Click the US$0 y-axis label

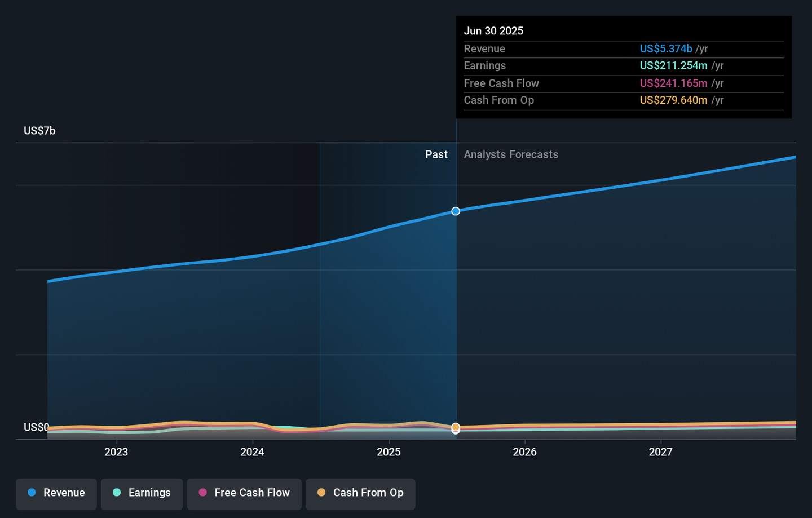(x=36, y=427)
